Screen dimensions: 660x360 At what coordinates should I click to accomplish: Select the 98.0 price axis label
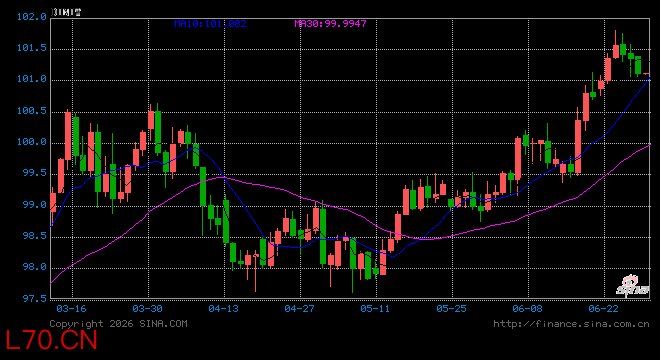(x=35, y=267)
